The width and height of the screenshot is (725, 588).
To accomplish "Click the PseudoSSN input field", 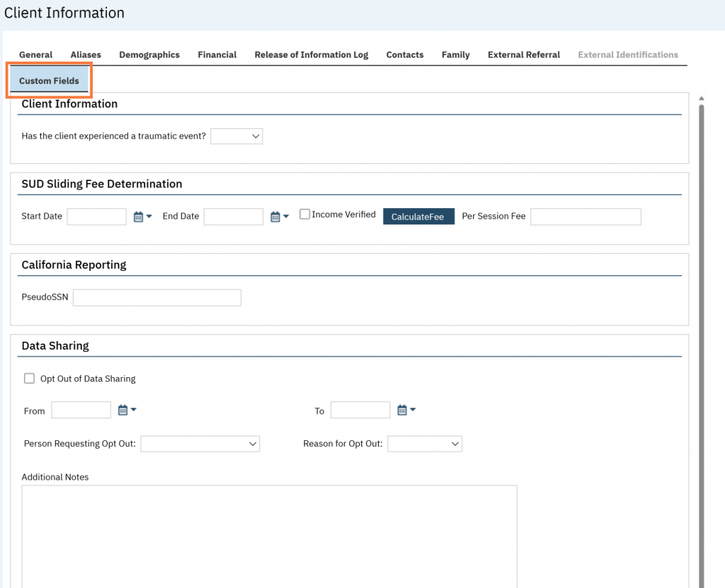I will pos(157,298).
